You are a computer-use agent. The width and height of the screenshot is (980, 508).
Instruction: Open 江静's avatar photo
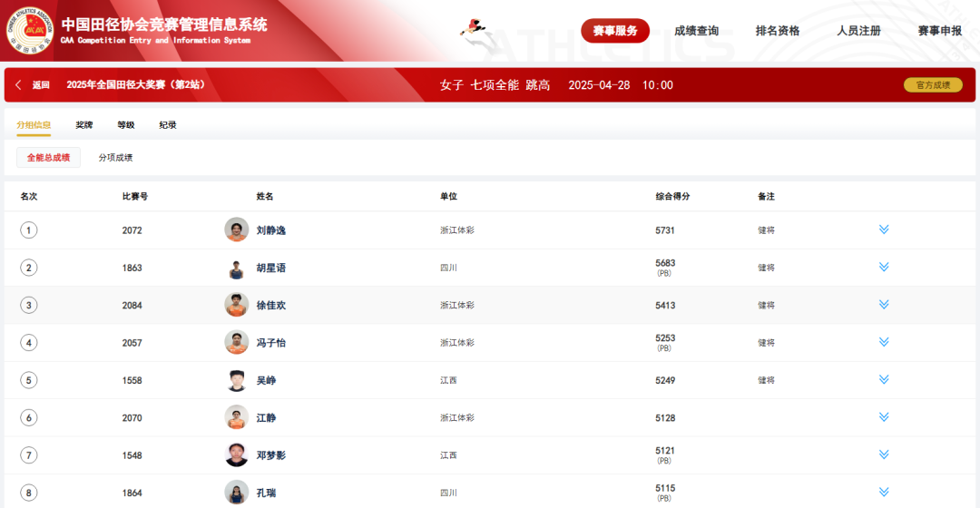pos(236,417)
